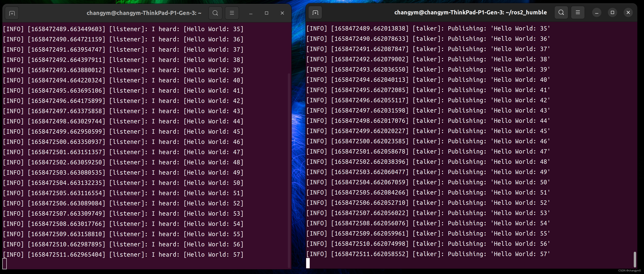Maximize the listener terminal window
This screenshot has height=274, width=644.
267,13
